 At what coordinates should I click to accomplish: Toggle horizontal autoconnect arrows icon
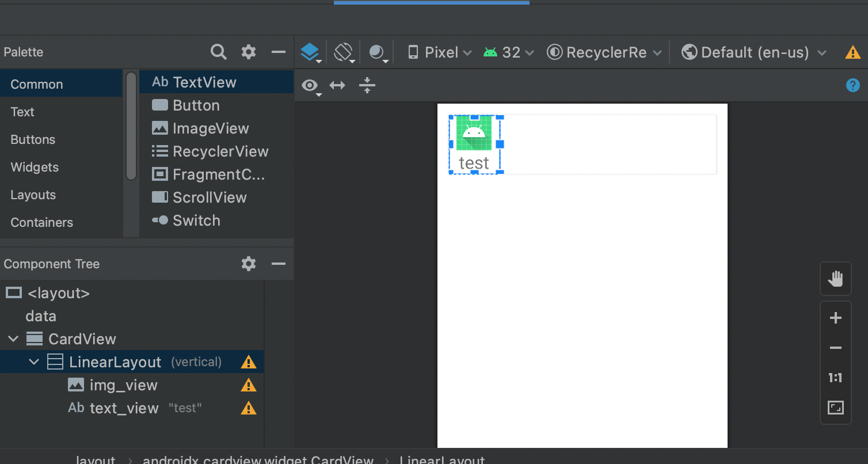pos(337,86)
